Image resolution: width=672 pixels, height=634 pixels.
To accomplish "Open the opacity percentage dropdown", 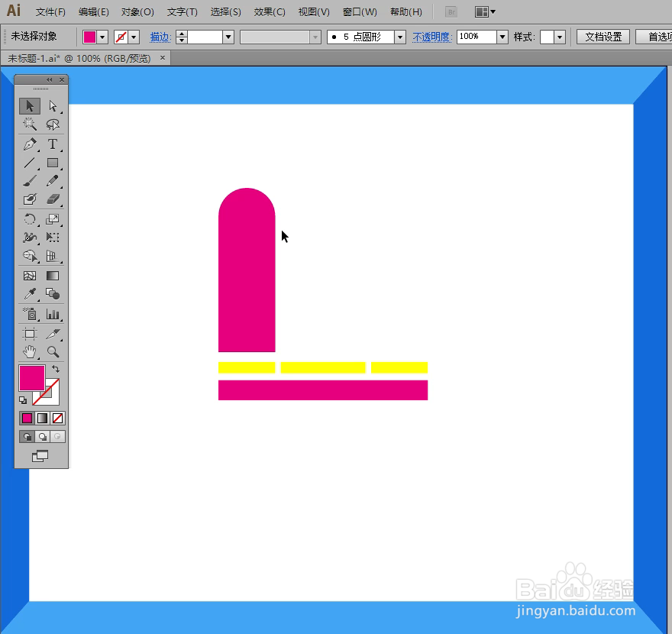I will point(502,37).
